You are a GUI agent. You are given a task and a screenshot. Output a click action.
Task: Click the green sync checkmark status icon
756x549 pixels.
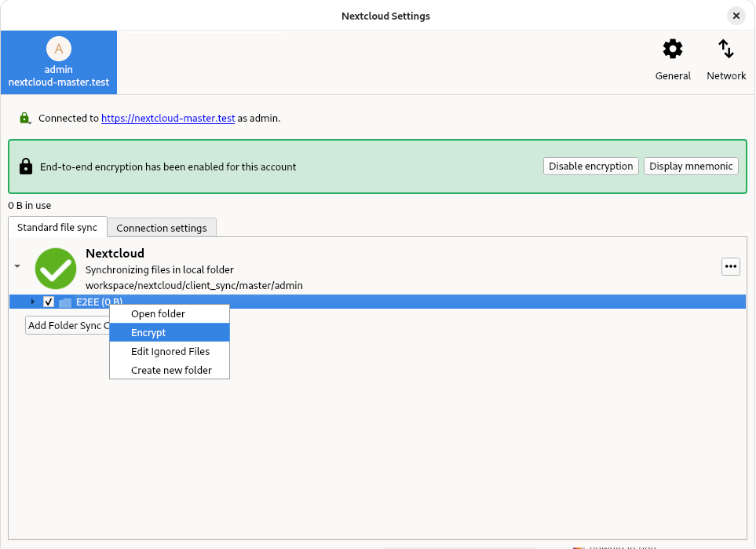click(x=56, y=268)
